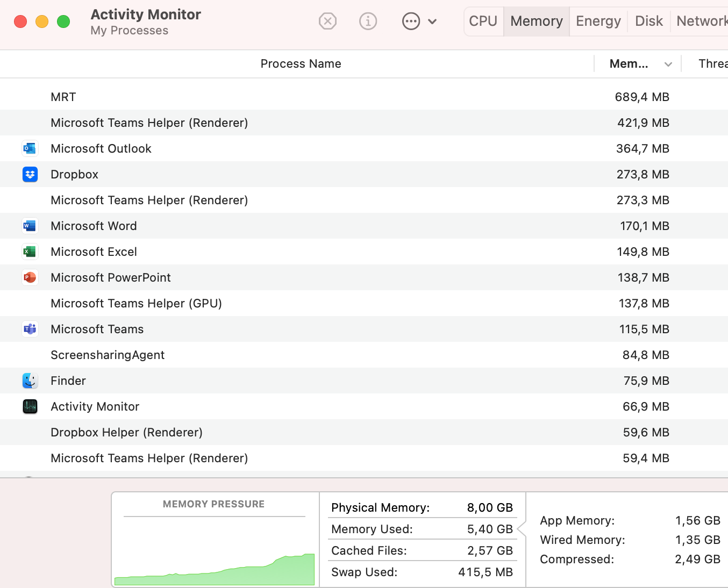Click the Threads column header
Screen dimensions: 728x588
coord(713,64)
